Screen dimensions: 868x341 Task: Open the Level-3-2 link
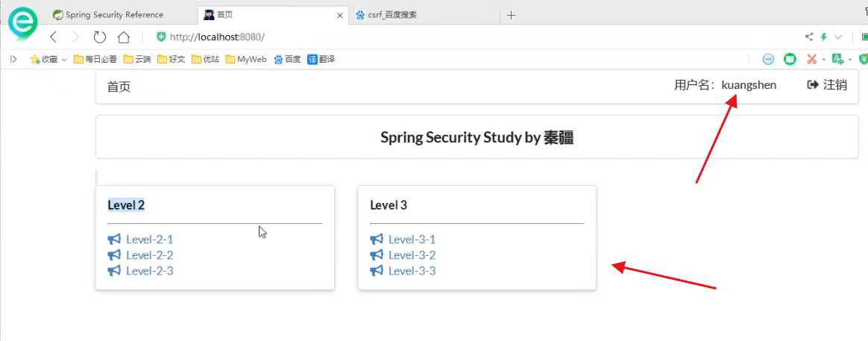pyautogui.click(x=412, y=255)
